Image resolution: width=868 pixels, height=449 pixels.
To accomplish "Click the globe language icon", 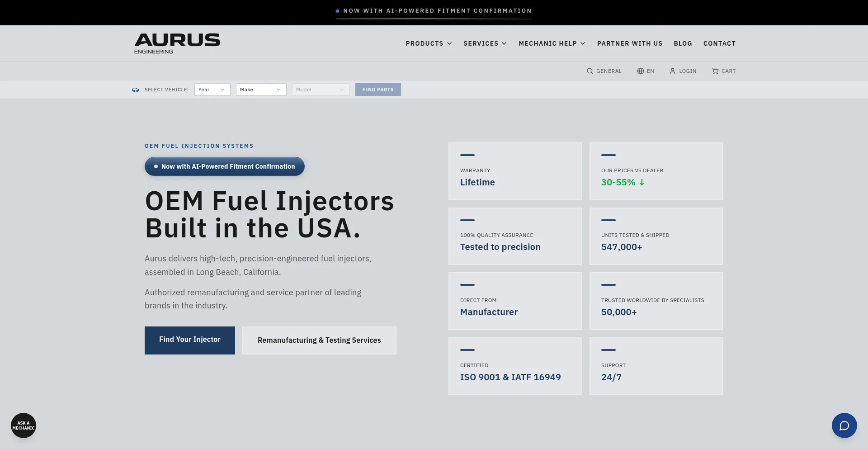I will tap(641, 71).
